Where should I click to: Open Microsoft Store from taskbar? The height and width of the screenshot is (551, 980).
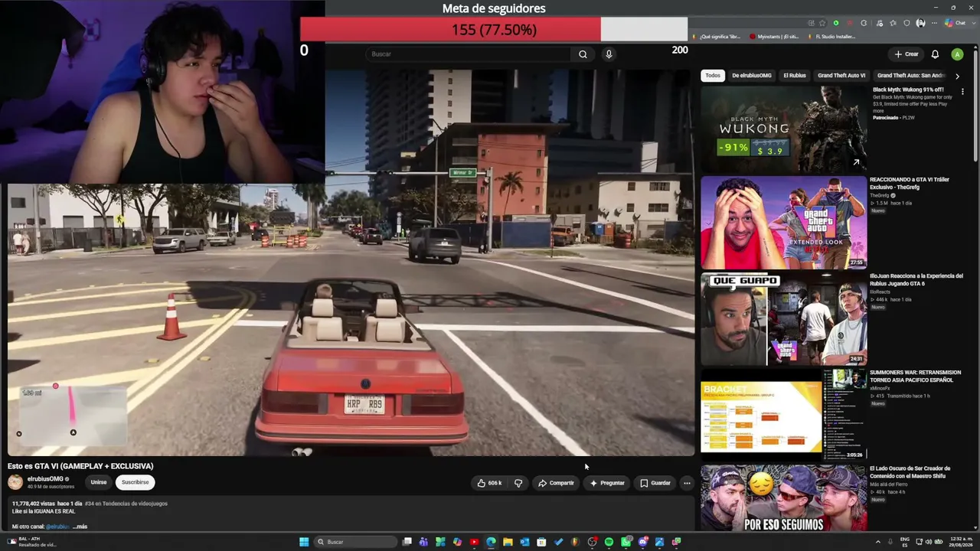click(x=541, y=542)
